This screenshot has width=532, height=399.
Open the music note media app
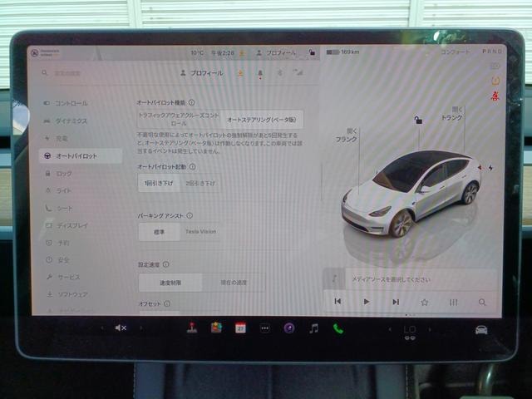pyautogui.click(x=314, y=328)
